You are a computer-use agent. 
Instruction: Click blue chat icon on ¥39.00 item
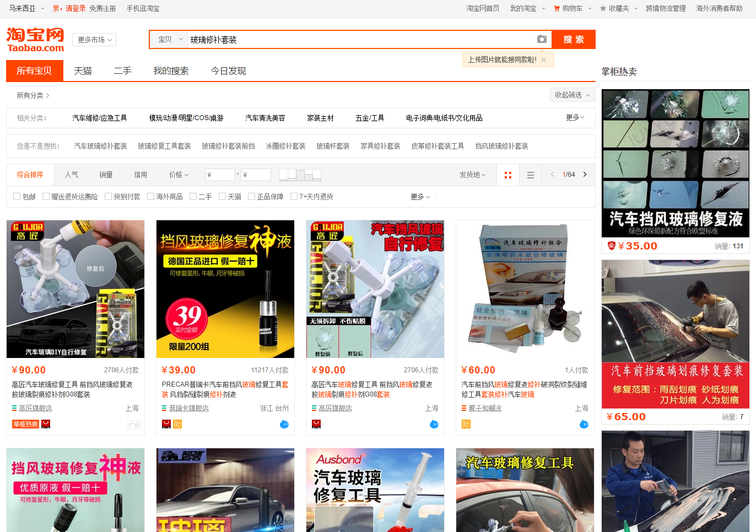click(x=284, y=424)
